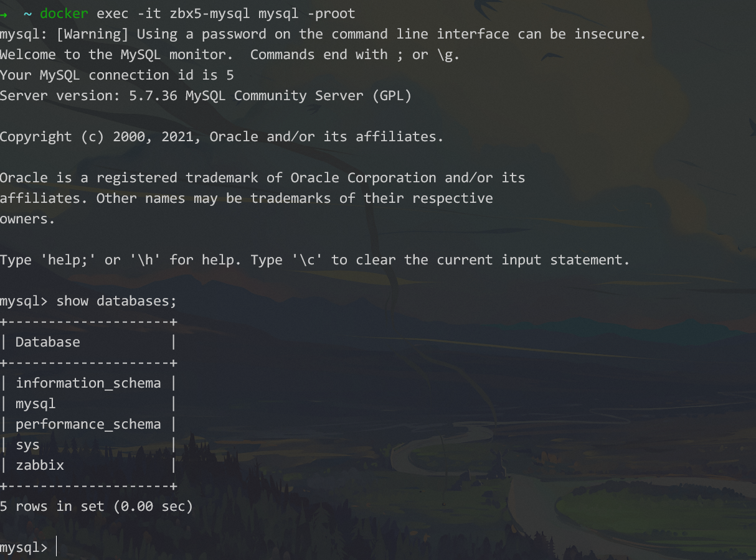Click the 'information_schema' database row
756x560 pixels.
(88, 383)
